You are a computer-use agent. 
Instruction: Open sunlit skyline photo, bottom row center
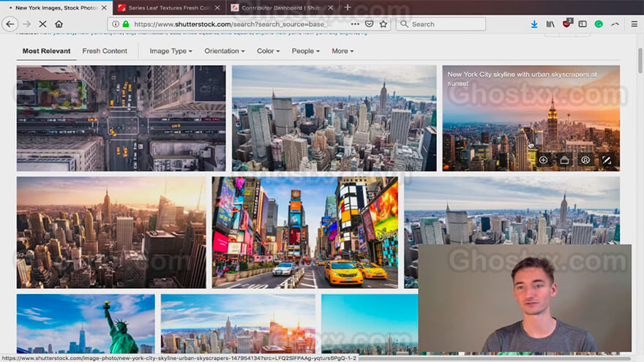pyautogui.click(x=239, y=324)
